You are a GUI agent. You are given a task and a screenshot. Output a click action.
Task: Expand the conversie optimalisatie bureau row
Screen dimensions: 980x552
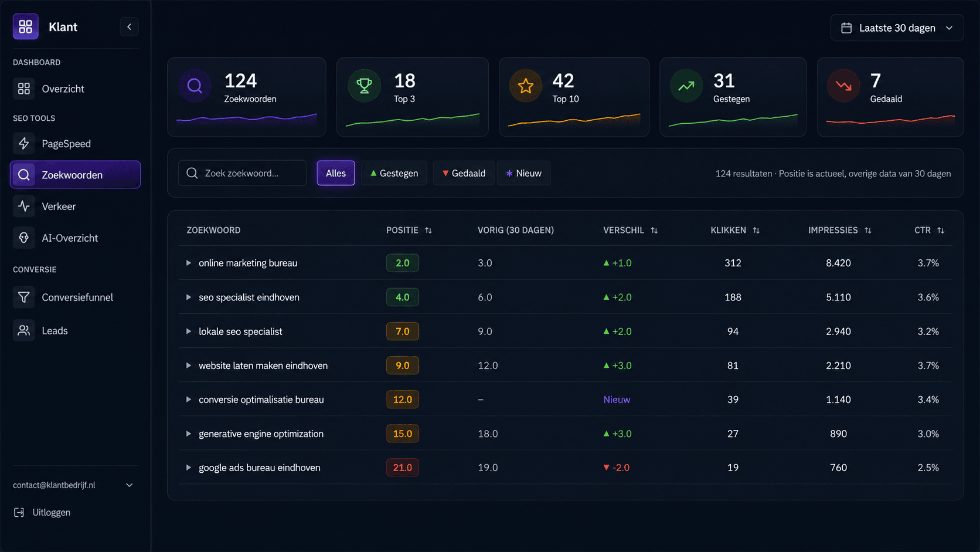[188, 399]
